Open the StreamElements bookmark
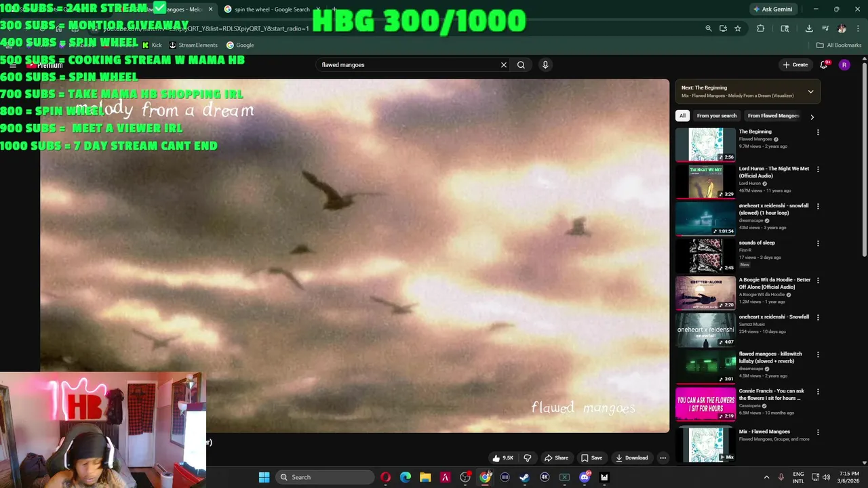 (x=193, y=45)
